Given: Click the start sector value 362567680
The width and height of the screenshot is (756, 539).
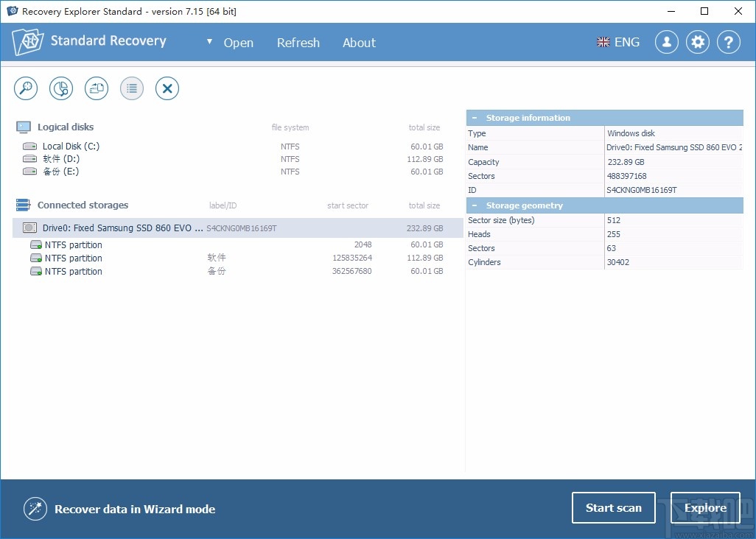Looking at the screenshot, I should (352, 271).
